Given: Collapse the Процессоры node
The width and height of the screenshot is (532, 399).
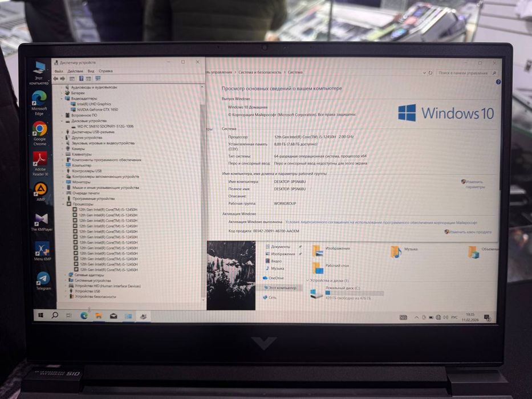Looking at the screenshot, I should (x=63, y=204).
